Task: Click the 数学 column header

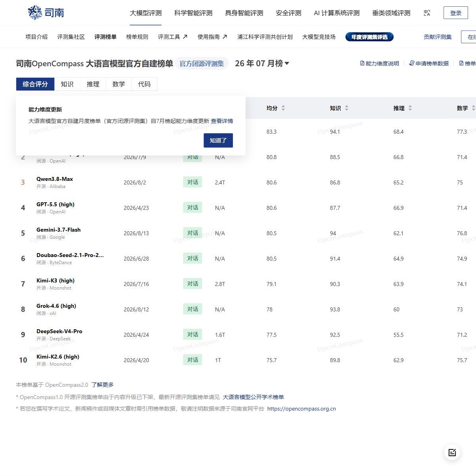Action: click(463, 108)
